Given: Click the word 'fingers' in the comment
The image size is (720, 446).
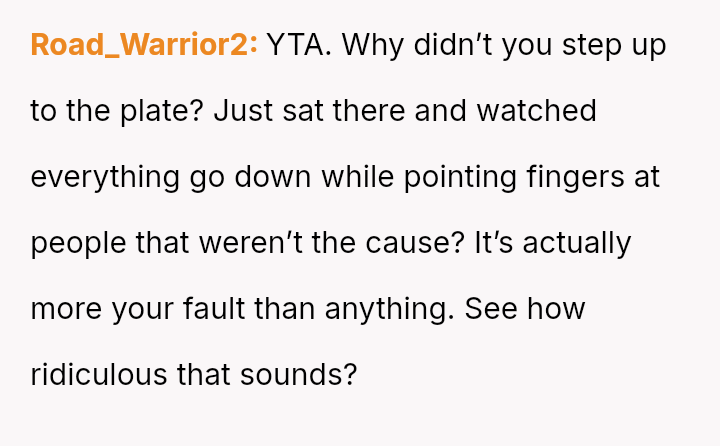Looking at the screenshot, I should [573, 177].
